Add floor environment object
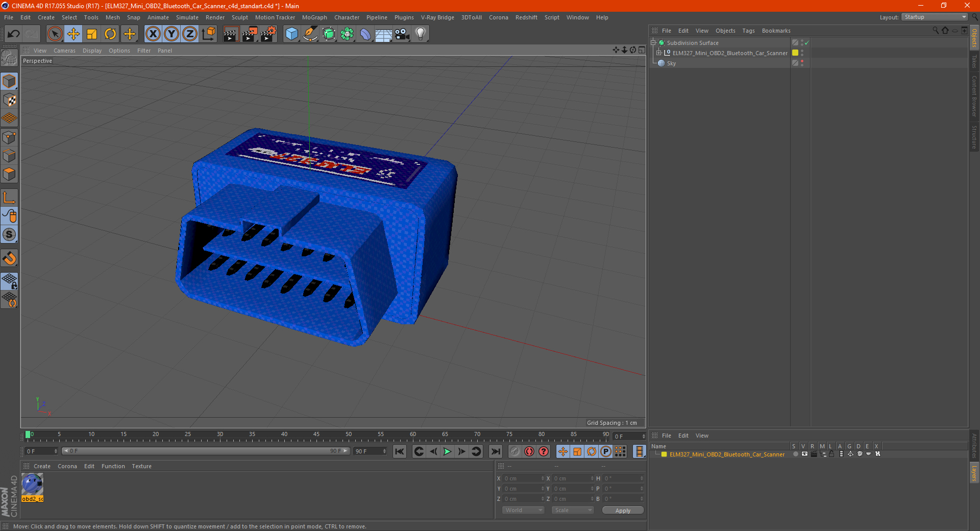The width and height of the screenshot is (980, 531). [x=384, y=34]
